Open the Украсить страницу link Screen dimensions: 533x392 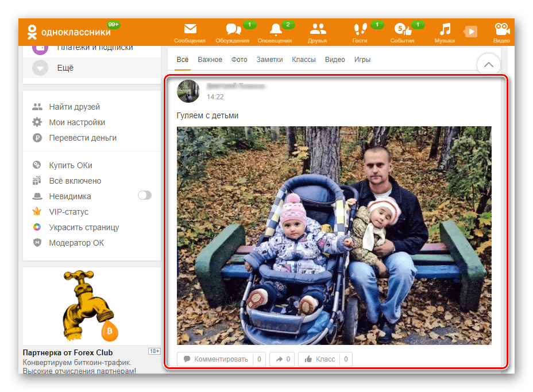tap(84, 227)
